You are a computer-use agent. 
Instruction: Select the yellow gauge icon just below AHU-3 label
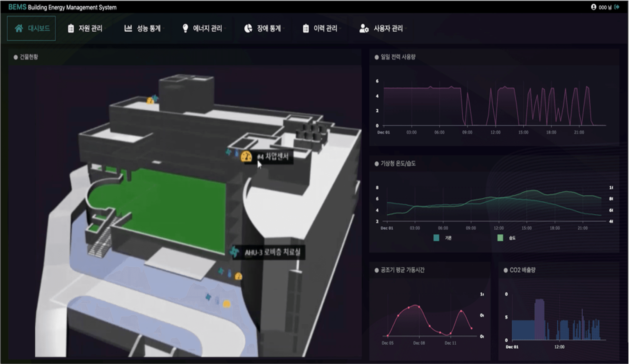click(238, 276)
